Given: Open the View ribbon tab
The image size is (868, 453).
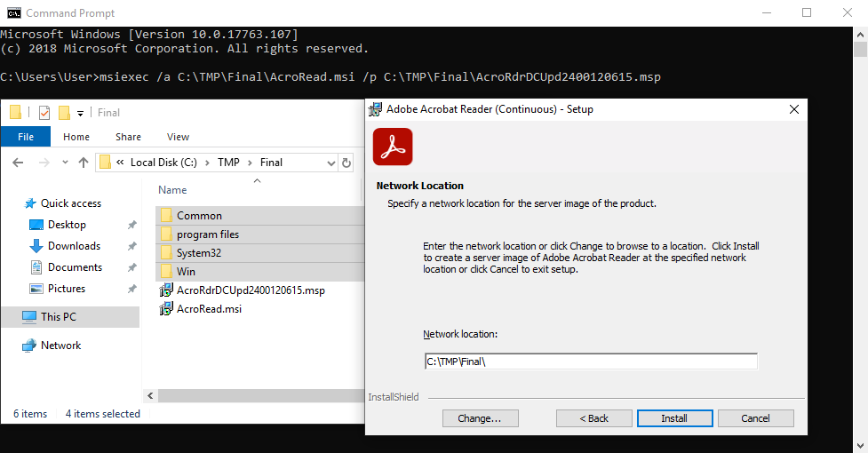Looking at the screenshot, I should 178,137.
